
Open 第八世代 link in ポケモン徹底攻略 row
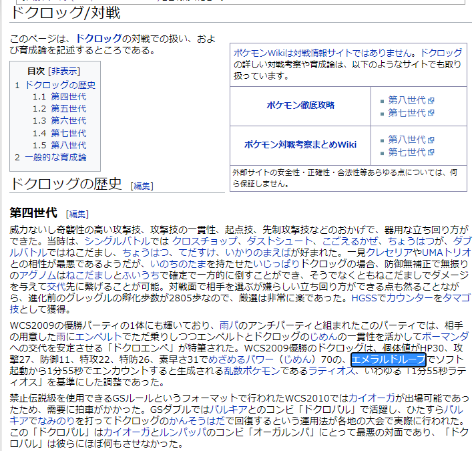(407, 100)
